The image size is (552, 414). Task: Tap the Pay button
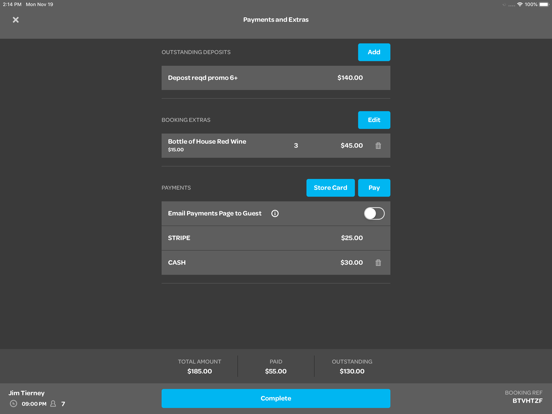coord(374,188)
